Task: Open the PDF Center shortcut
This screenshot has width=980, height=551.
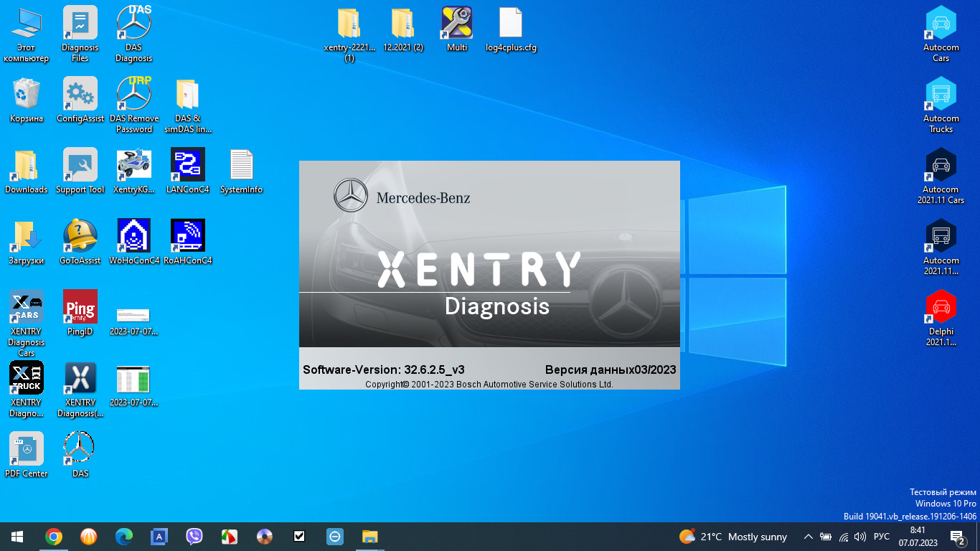Action: point(27,454)
